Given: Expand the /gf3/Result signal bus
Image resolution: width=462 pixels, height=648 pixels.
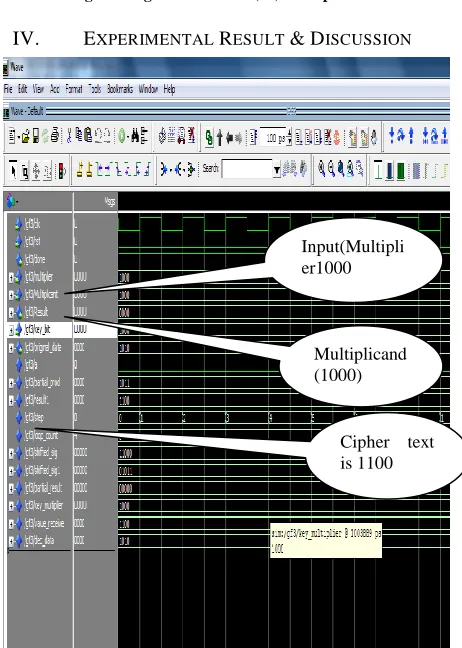Looking at the screenshot, I should point(12,312).
